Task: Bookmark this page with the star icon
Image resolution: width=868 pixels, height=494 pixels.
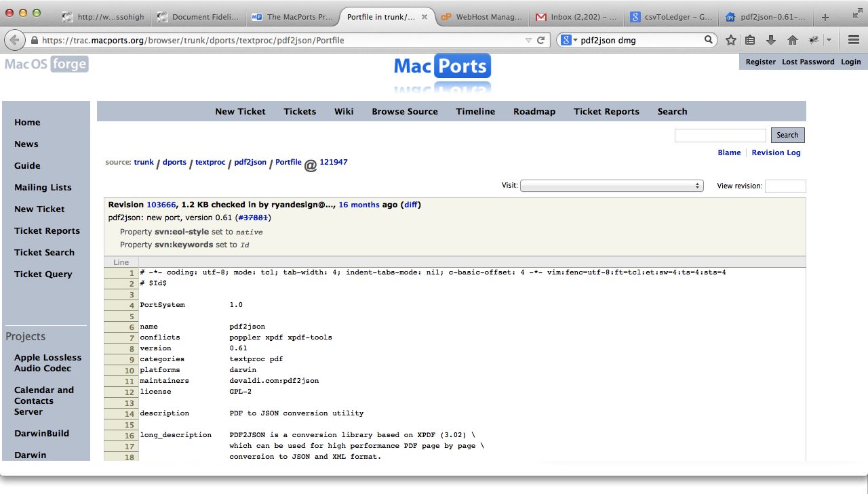Action: (x=731, y=40)
